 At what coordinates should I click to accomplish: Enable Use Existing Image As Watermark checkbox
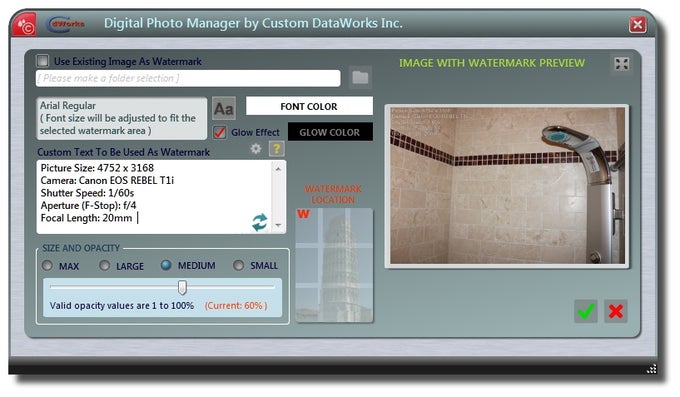click(x=42, y=61)
